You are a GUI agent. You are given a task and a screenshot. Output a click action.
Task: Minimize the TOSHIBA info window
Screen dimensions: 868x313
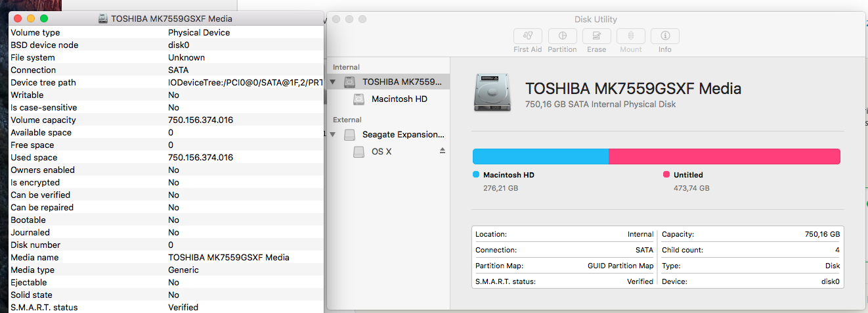click(31, 19)
